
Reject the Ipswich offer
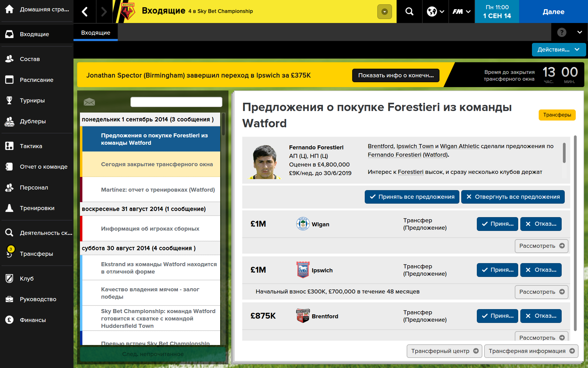pyautogui.click(x=541, y=270)
